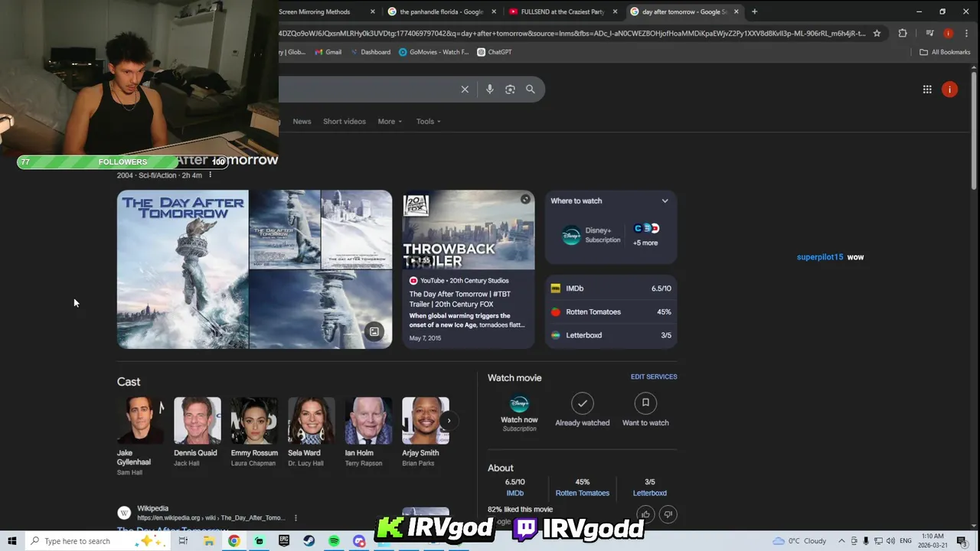The height and width of the screenshot is (551, 980).
Task: Open the Chrome extensions puzzle icon
Action: click(x=903, y=33)
